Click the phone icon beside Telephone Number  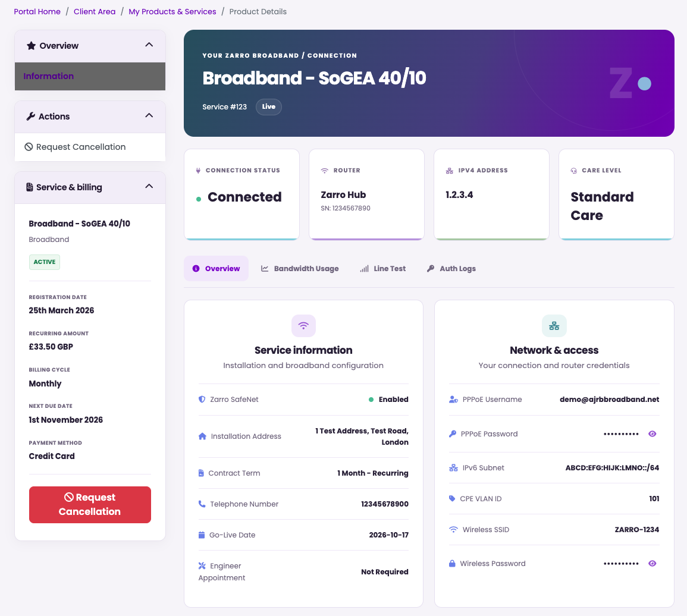tap(202, 504)
